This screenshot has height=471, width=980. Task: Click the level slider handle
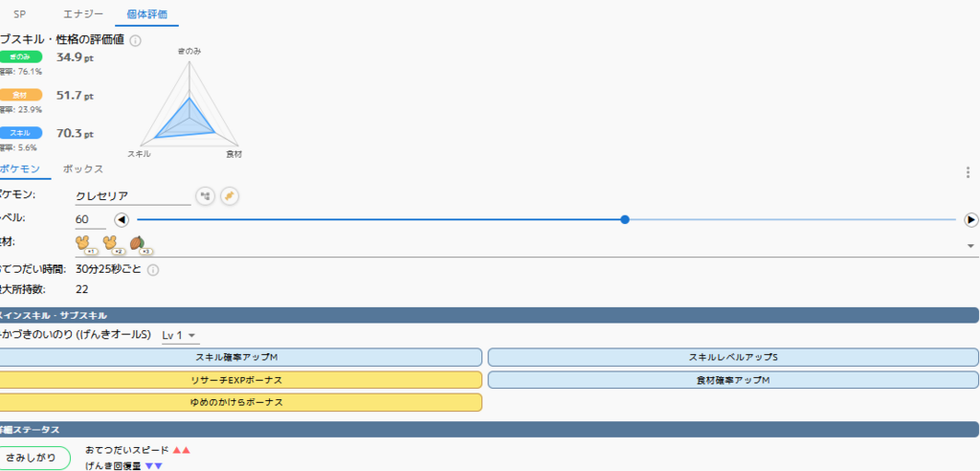pos(625,219)
